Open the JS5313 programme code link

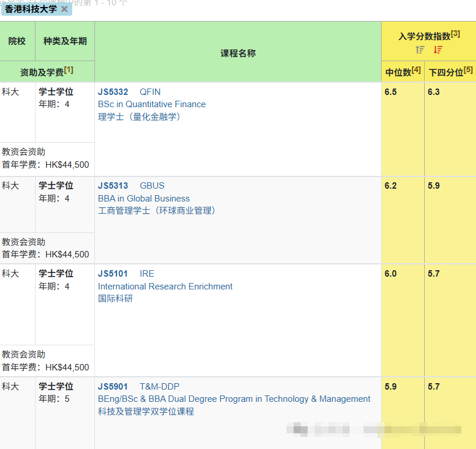coord(113,186)
